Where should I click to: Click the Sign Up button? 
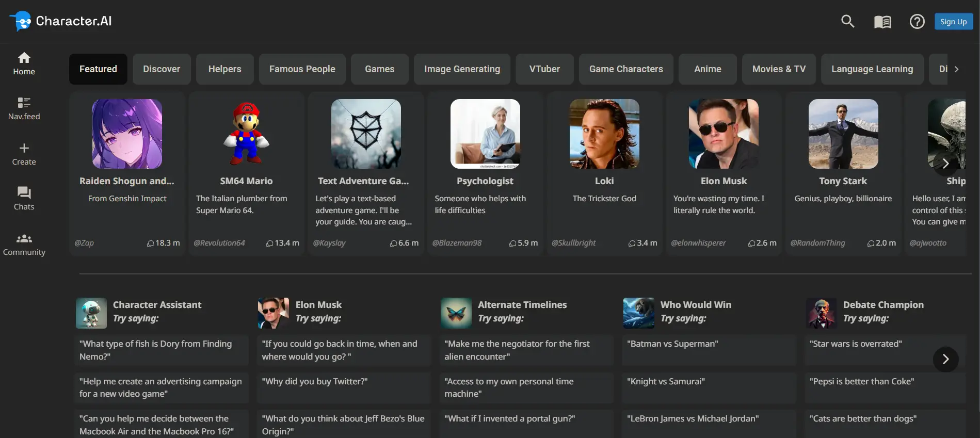(953, 22)
